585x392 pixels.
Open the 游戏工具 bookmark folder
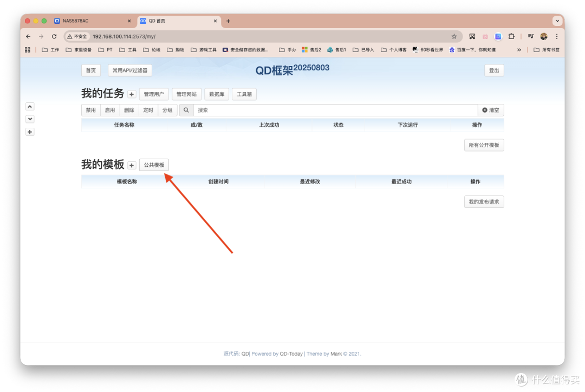[203, 50]
